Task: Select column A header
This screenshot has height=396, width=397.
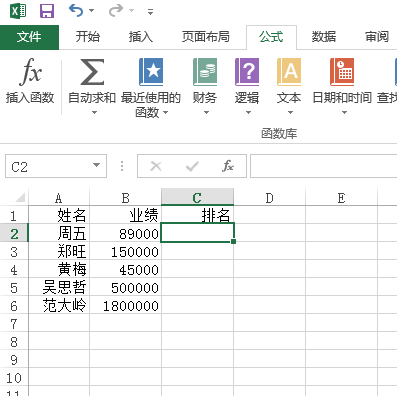Action: click(x=59, y=198)
